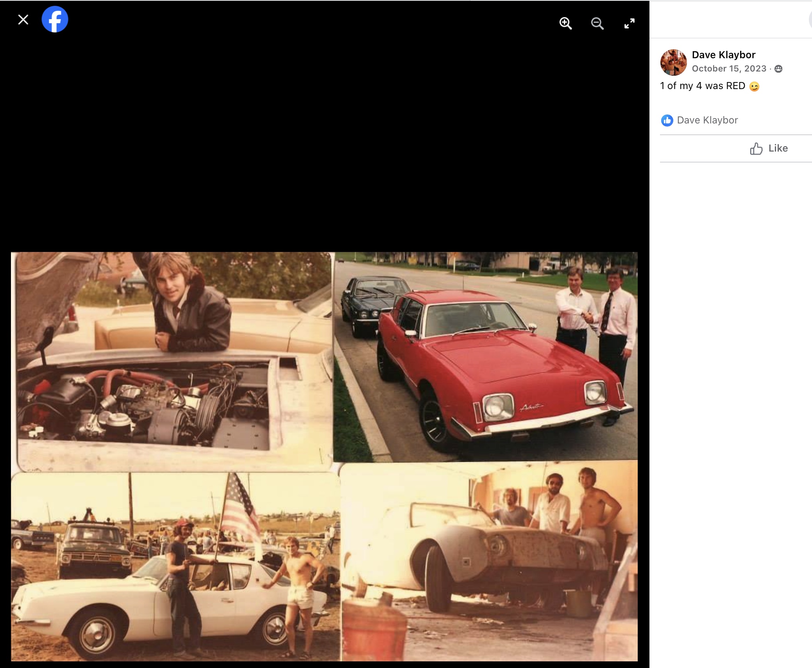Screen dimensions: 812x668
Task: Click the thumbs-up icon beside Like
Action: [756, 148]
